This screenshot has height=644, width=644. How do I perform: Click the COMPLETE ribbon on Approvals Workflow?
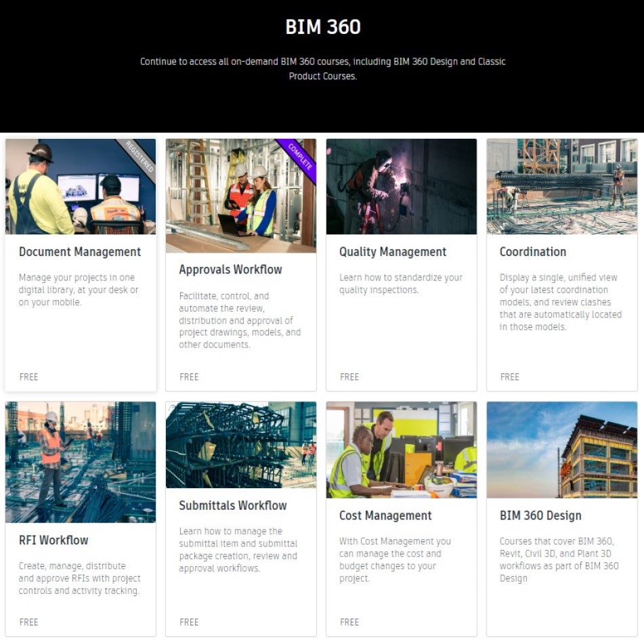[300, 156]
